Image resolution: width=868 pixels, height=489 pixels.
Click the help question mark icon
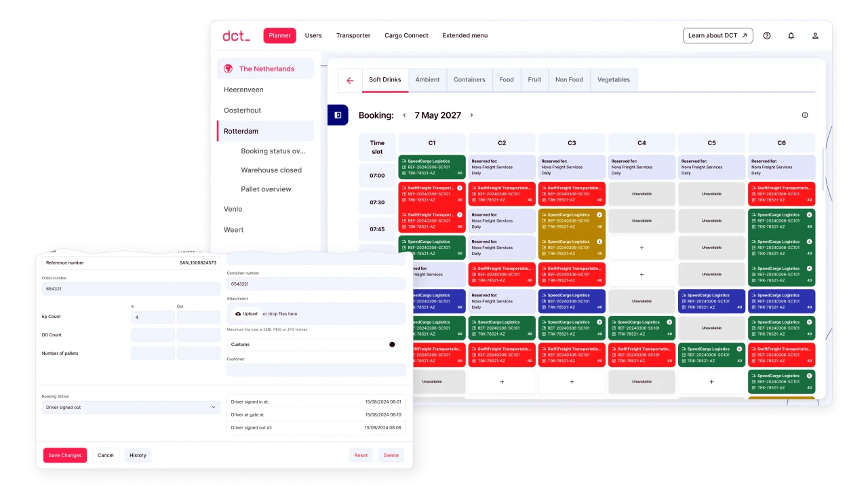pos(767,36)
